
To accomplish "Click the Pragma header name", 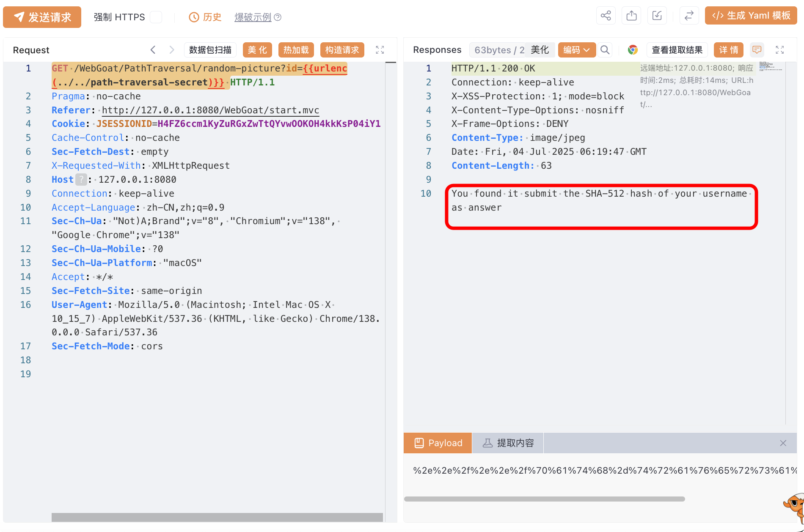I will pos(68,96).
